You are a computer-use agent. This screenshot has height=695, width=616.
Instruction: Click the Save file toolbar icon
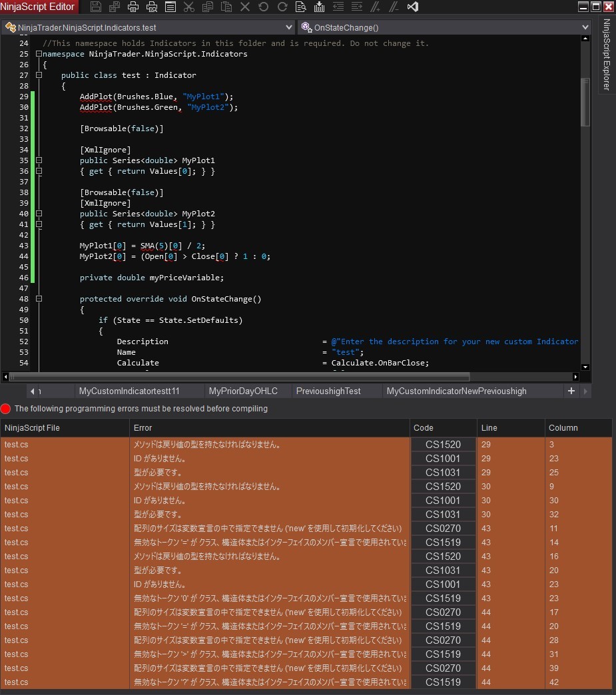click(96, 7)
